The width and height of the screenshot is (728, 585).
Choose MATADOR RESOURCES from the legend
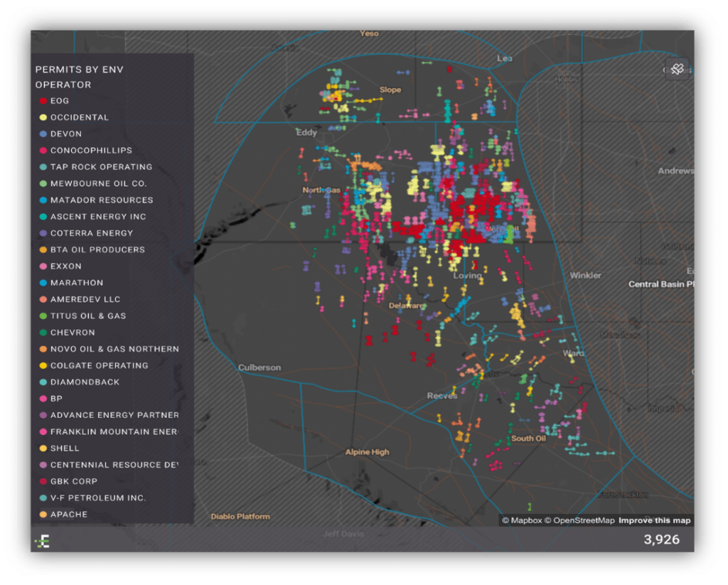coord(101,200)
